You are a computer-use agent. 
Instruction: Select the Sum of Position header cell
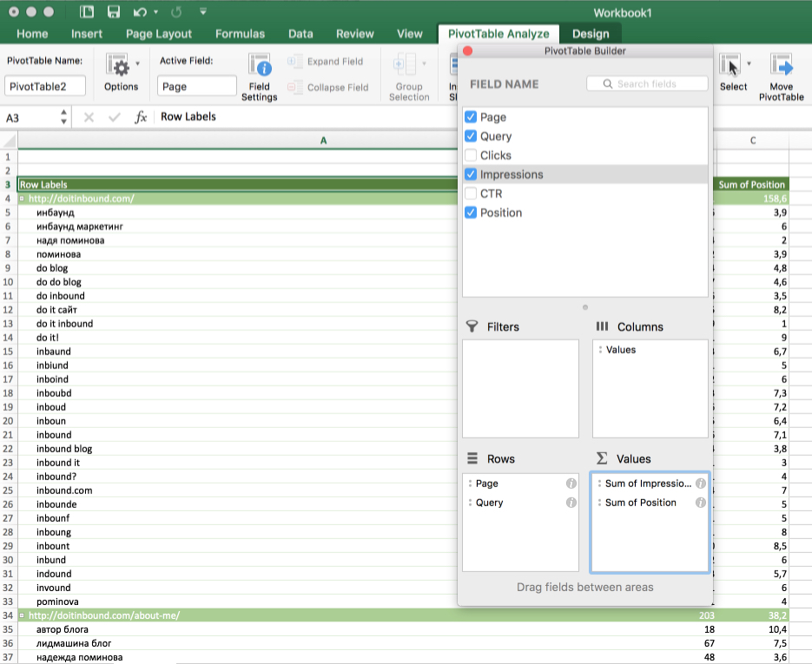point(752,184)
